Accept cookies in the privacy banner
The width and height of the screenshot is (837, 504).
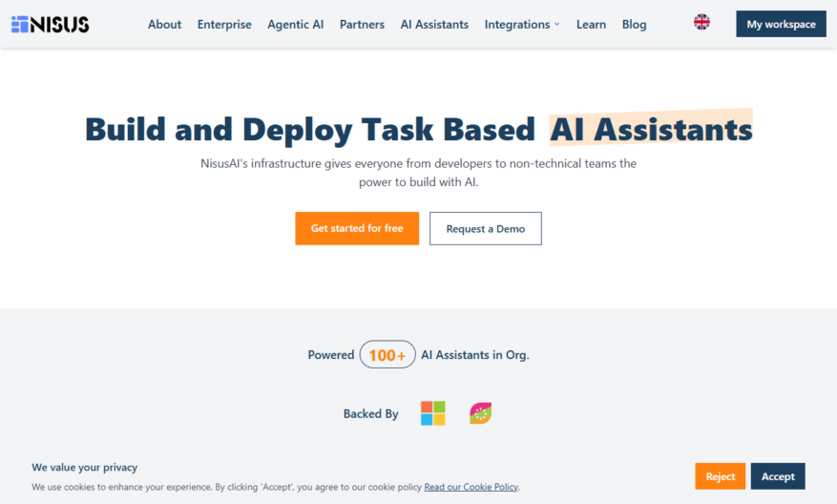click(x=778, y=476)
